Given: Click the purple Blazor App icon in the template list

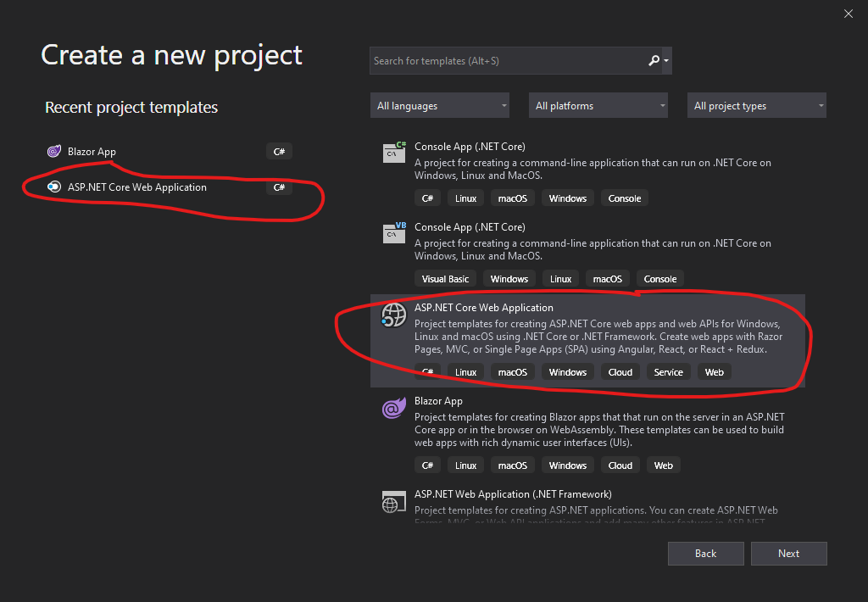Looking at the screenshot, I should [x=393, y=409].
